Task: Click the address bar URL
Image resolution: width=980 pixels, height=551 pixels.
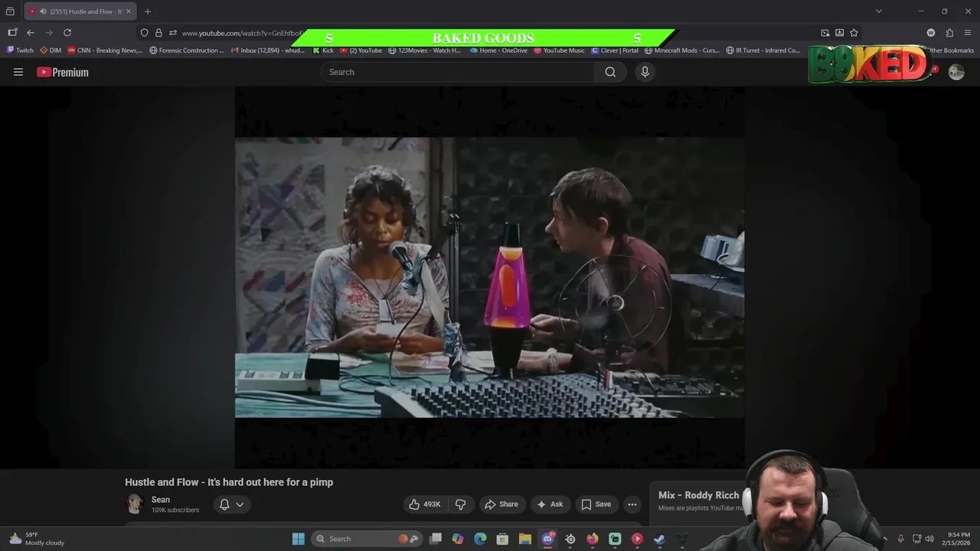Action: coord(242,33)
